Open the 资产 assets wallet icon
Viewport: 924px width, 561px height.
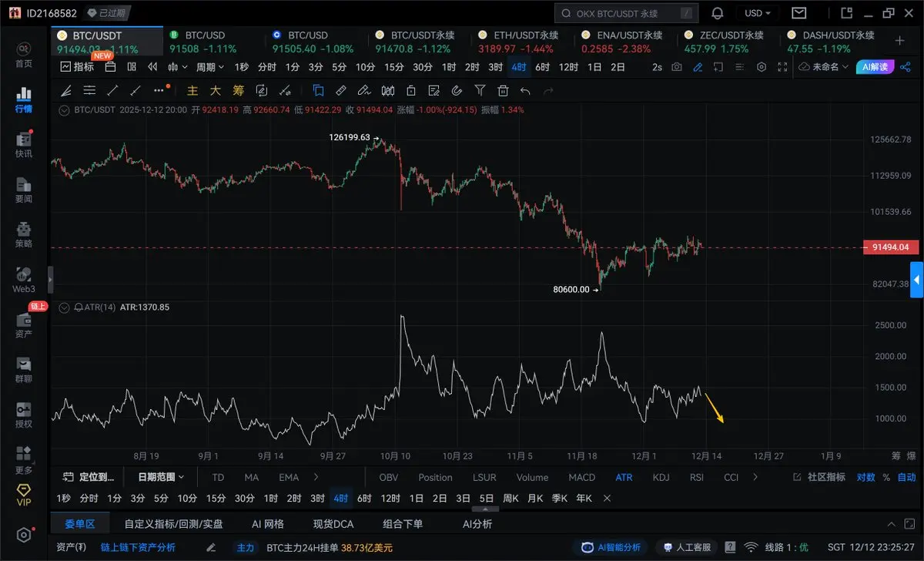[23, 325]
